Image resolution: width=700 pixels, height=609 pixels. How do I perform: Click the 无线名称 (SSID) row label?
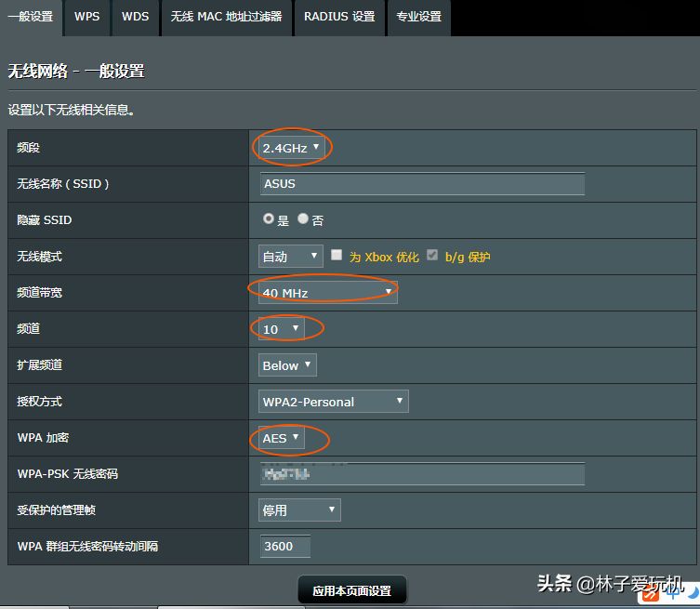point(63,184)
